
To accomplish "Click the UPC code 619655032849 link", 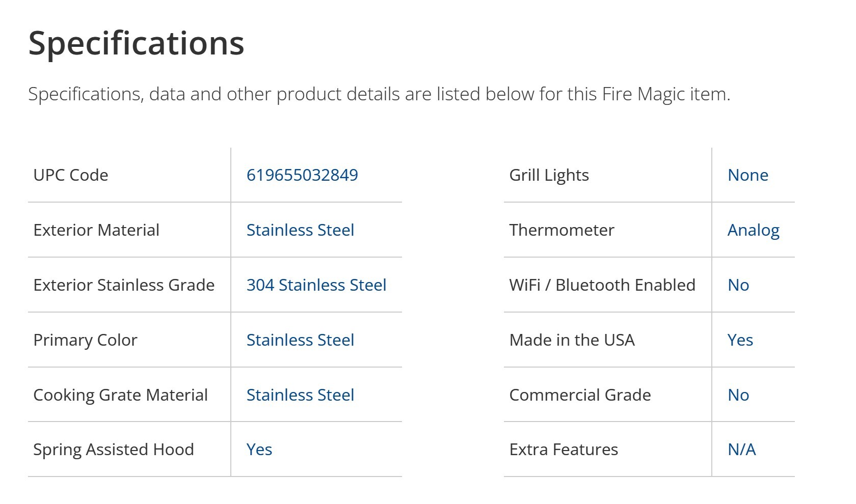I will tap(302, 175).
